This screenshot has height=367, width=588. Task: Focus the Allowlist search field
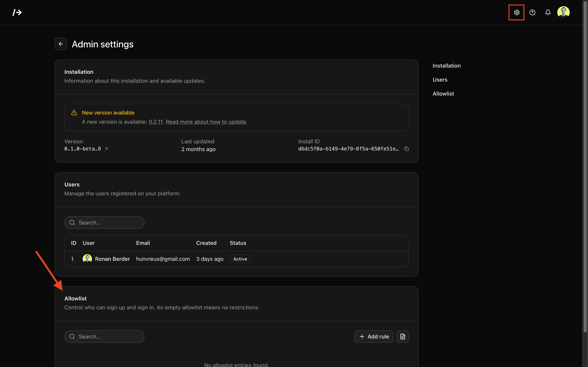click(x=104, y=336)
